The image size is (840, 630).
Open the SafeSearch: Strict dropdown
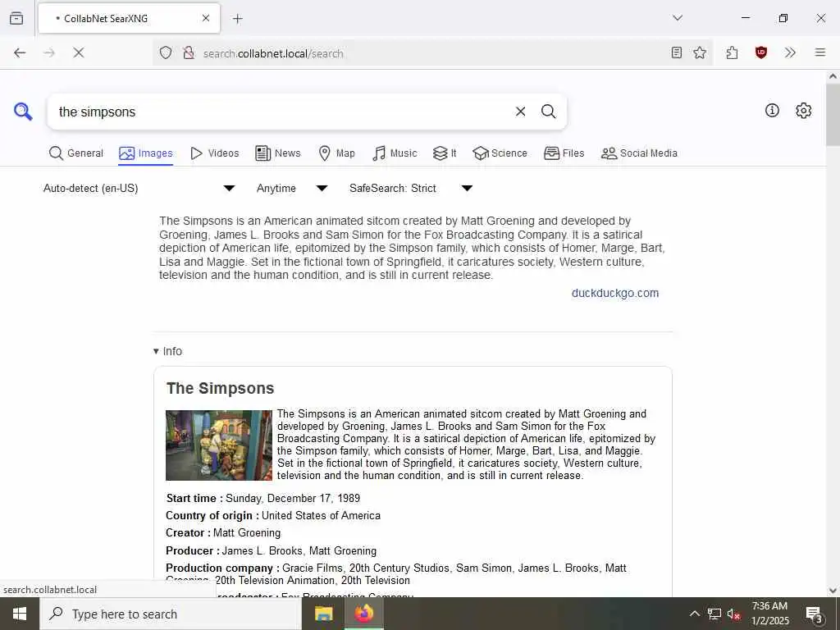click(x=411, y=188)
